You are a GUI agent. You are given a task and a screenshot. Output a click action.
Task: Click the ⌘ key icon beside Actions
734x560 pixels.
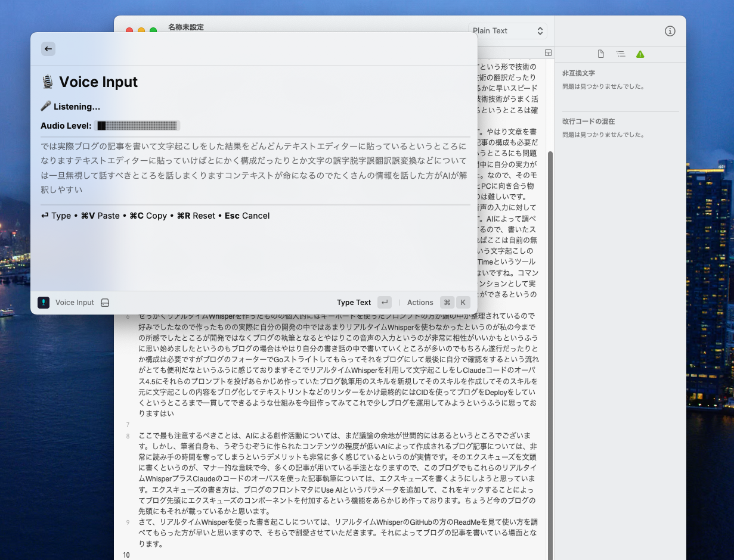[447, 303]
